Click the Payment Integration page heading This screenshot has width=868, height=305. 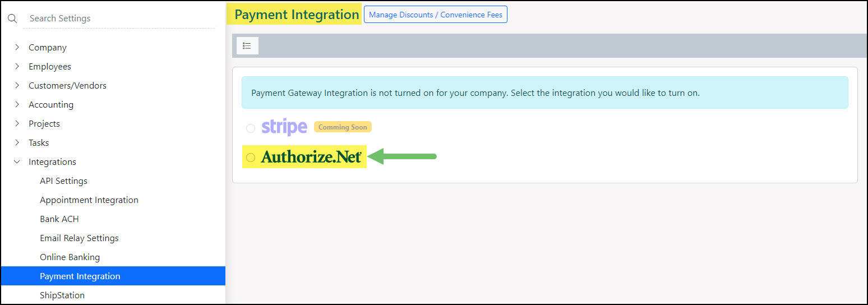tap(297, 15)
